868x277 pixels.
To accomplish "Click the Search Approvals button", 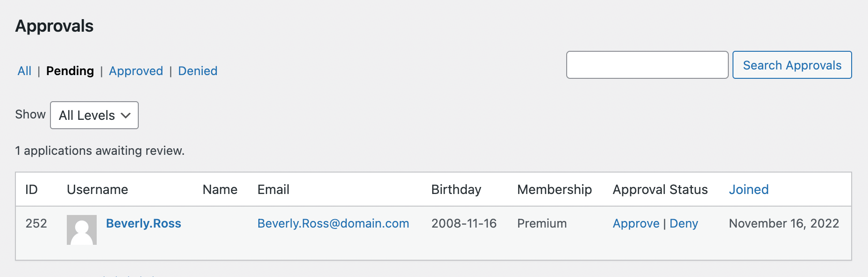I will (792, 65).
